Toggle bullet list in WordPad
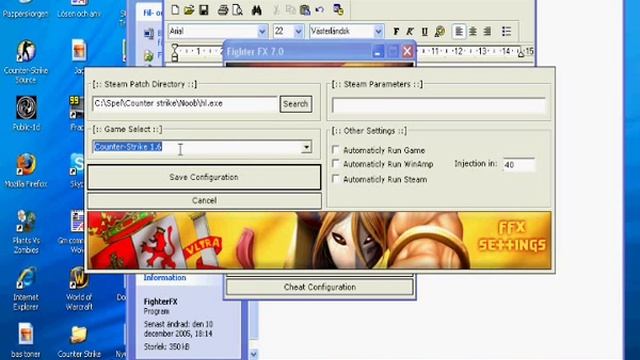This screenshot has width=640, height=360. pyautogui.click(x=506, y=31)
